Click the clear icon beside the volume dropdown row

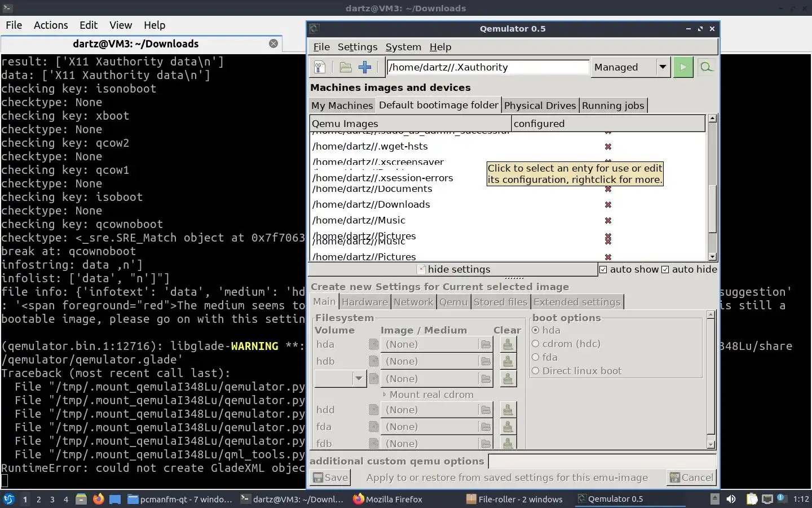pos(508,379)
